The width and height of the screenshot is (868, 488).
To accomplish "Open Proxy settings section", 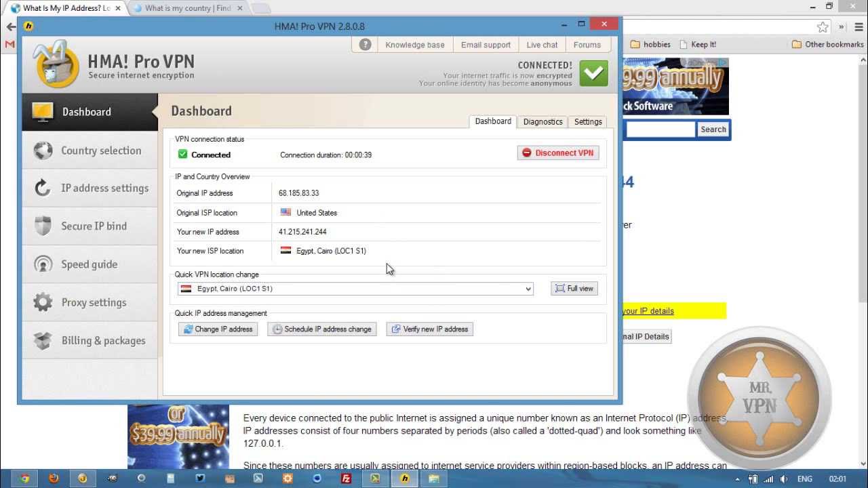I will click(90, 302).
